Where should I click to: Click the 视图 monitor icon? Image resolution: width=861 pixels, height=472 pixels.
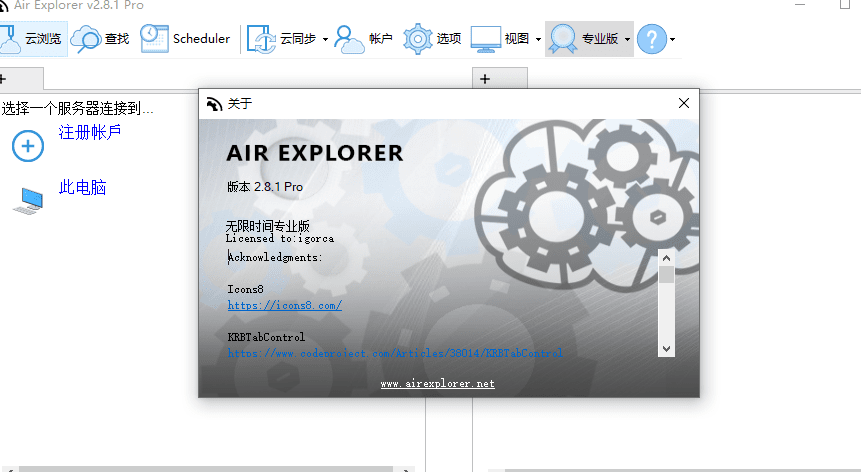[486, 39]
